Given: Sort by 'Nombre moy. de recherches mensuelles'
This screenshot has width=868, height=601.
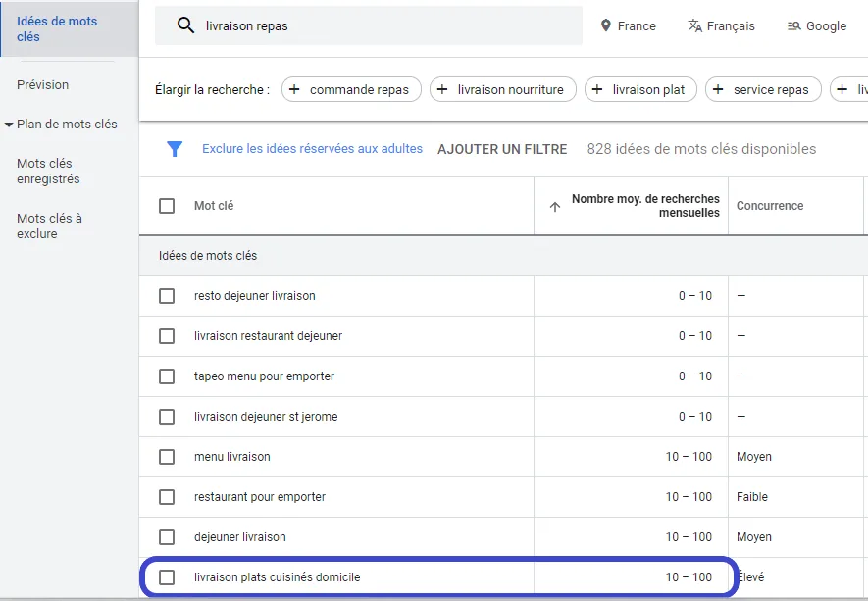Looking at the screenshot, I should tap(645, 206).
